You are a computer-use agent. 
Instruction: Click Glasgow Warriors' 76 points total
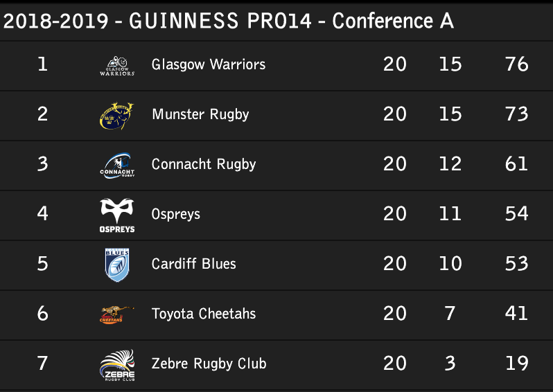(517, 65)
